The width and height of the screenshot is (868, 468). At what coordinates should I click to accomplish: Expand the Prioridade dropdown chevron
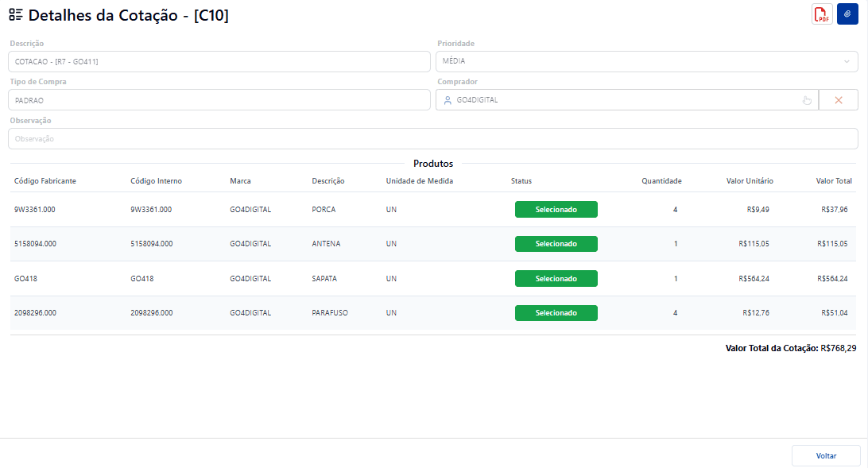point(847,61)
